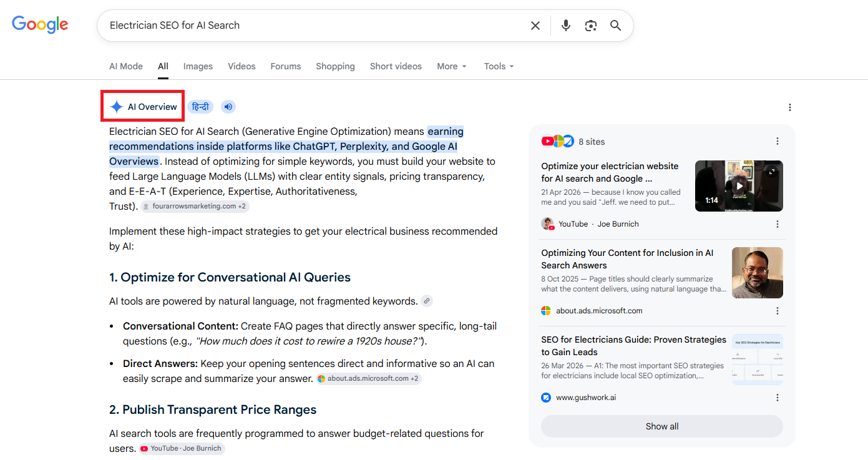
Task: Open the Shopping tab
Action: click(x=335, y=66)
